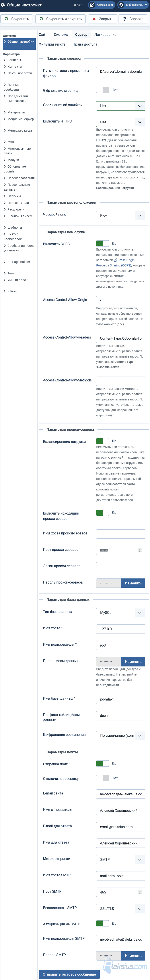
Task: Open Cross-Origin Resource Sharing (CORS) link
Action: pos(115,263)
